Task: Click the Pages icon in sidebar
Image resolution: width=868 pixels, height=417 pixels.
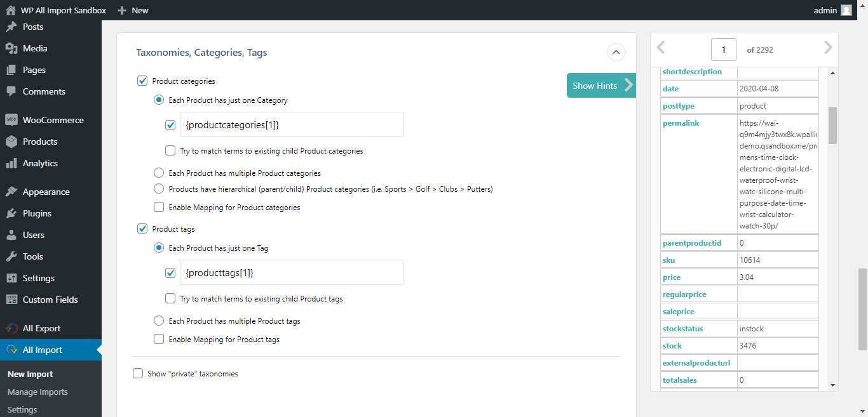Action: point(11,70)
